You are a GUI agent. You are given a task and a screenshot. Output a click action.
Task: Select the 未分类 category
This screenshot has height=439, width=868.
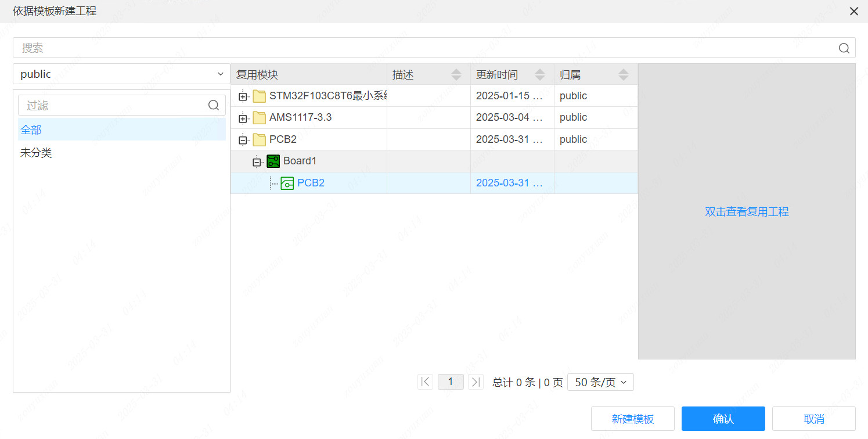click(36, 153)
